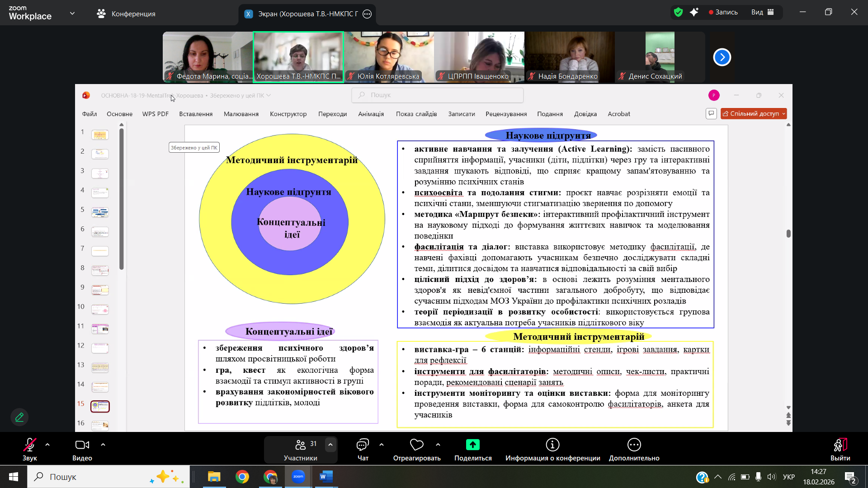Click the Zoom AI Companion sparkle icon
Screen dimensions: 868x488
[694, 12]
